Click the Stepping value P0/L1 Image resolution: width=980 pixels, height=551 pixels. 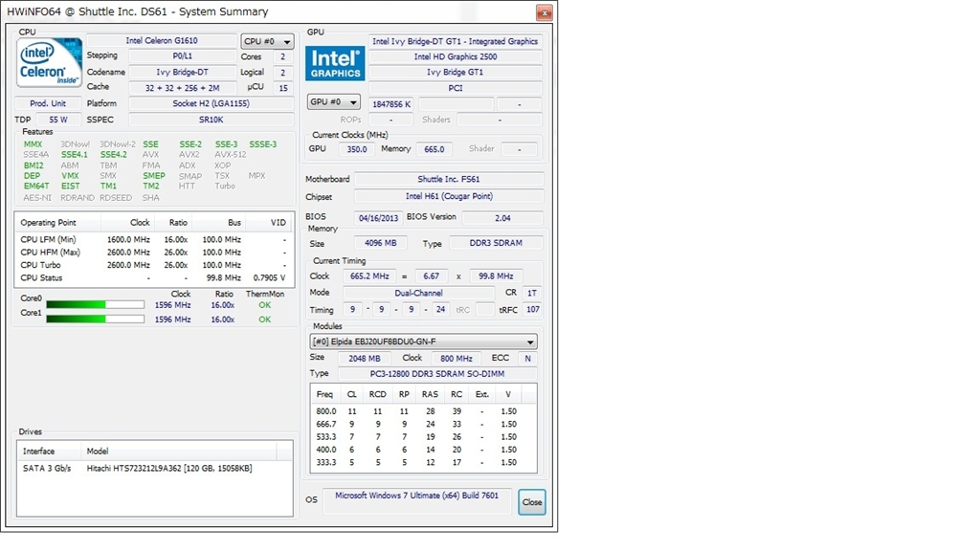click(183, 56)
